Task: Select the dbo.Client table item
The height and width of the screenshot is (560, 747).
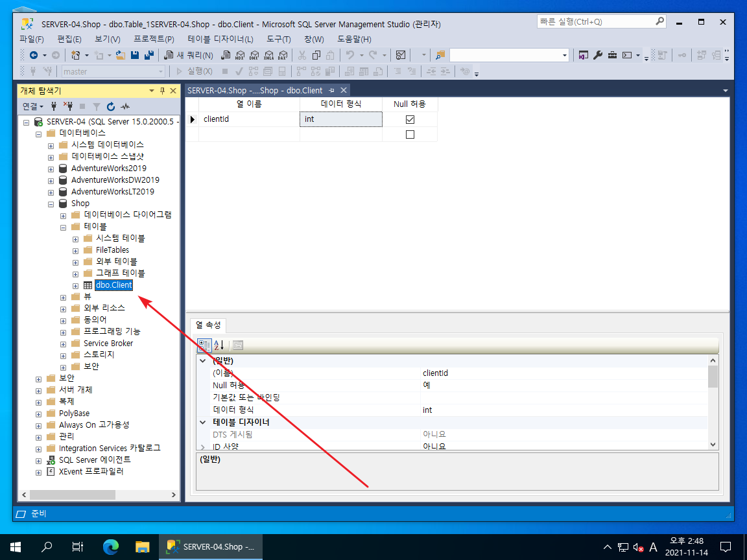Action: click(x=114, y=285)
